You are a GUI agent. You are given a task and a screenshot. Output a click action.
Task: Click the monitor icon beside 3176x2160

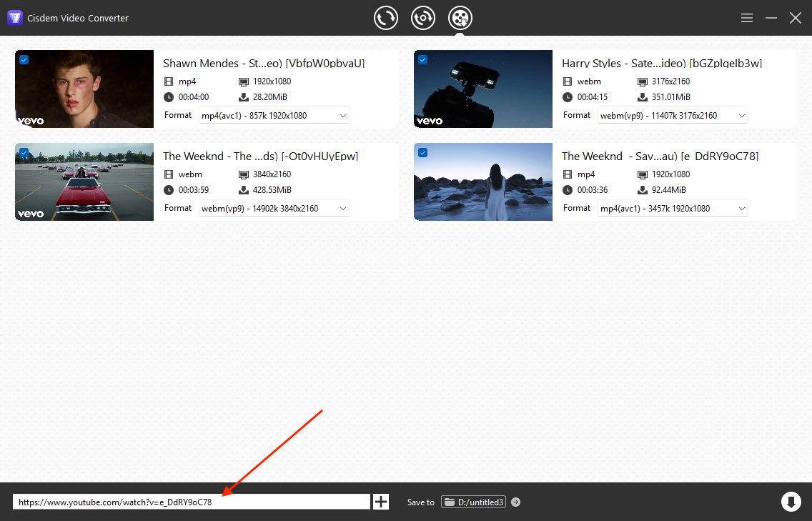tap(642, 81)
